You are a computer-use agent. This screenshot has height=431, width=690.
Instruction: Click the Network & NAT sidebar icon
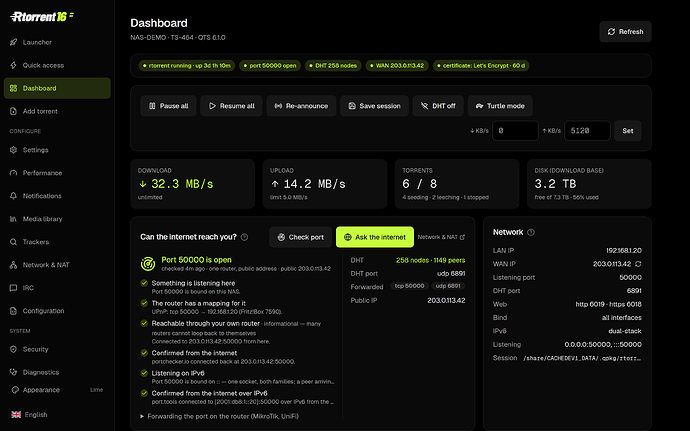coord(13,265)
